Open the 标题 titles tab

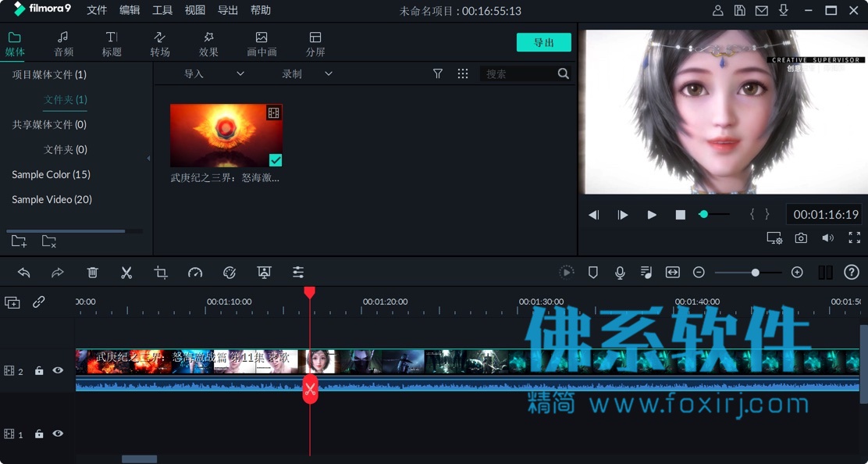coord(112,45)
